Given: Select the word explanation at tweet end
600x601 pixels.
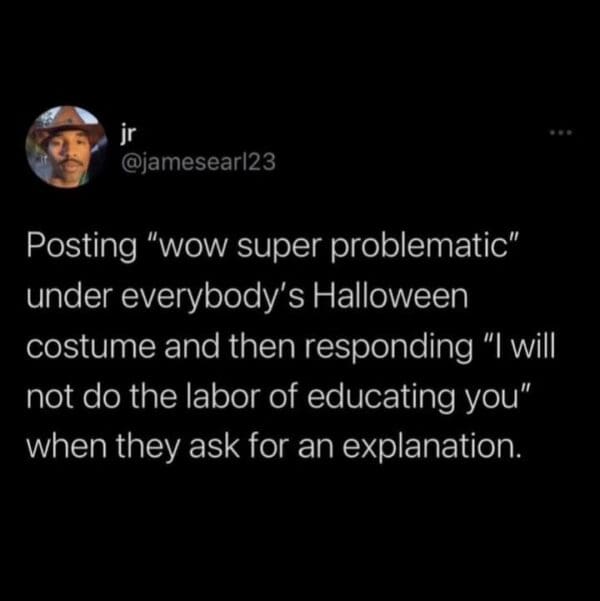Looking at the screenshot, I should point(432,447).
